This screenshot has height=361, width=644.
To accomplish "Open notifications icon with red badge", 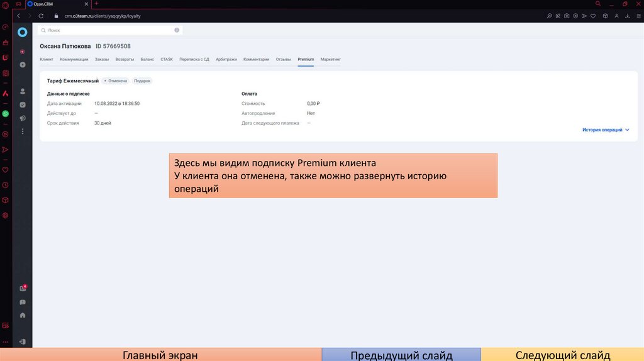I will click(x=23, y=288).
